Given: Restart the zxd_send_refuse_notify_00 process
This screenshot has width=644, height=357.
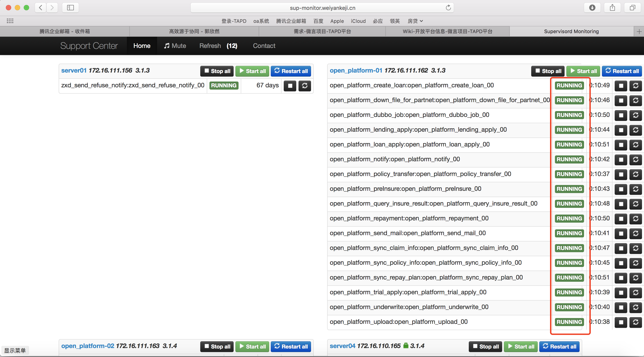Looking at the screenshot, I should (305, 86).
